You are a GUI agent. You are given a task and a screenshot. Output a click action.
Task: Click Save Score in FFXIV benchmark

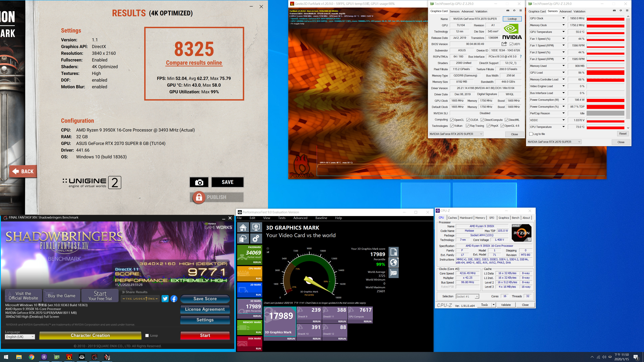pyautogui.click(x=205, y=298)
